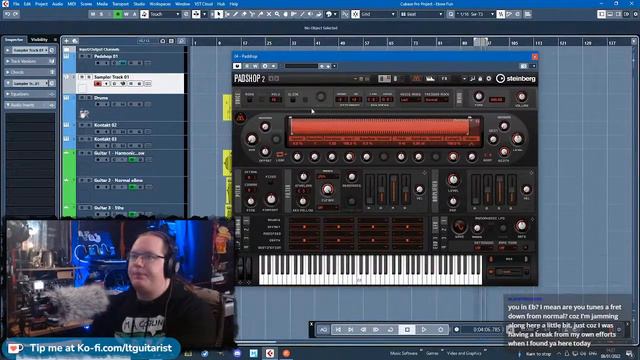640x360 pixels.
Task: Open the Project menu
Action: pos(41,4)
